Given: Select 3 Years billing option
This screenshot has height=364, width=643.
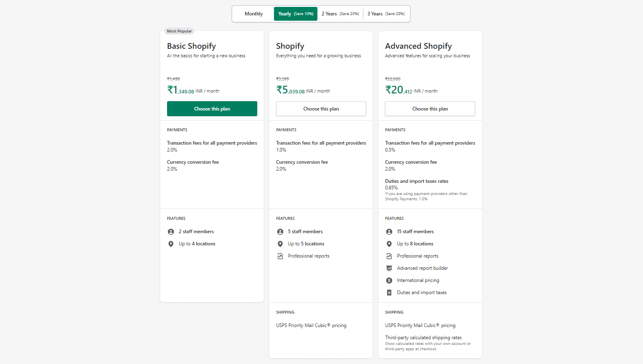Looking at the screenshot, I should tap(386, 14).
